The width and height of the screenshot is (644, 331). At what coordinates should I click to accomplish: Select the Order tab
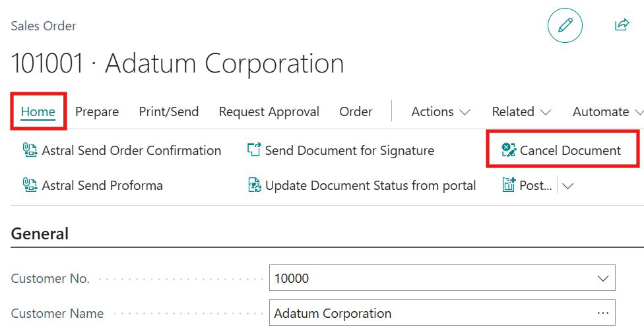coord(356,112)
